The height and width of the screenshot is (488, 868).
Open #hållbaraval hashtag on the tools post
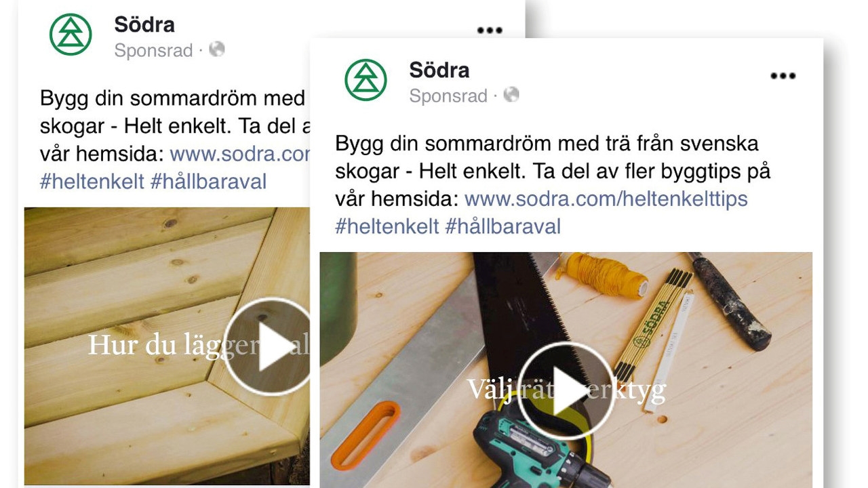click(x=503, y=226)
